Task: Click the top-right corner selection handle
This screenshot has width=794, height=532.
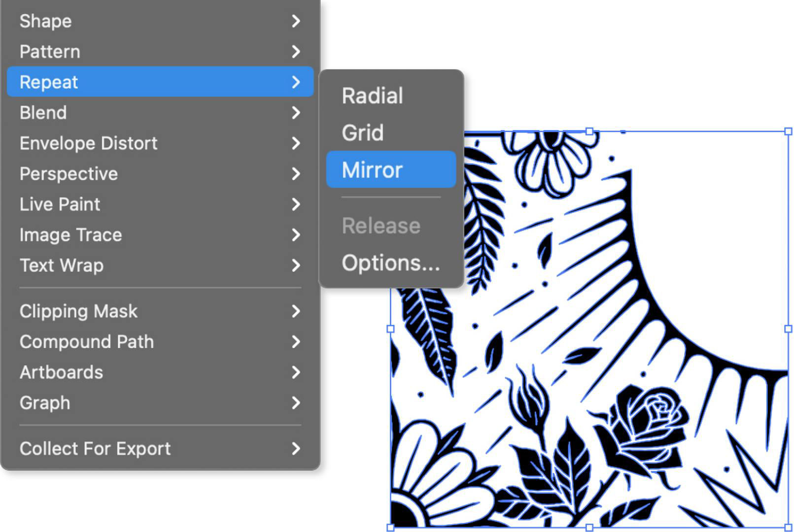Action: click(x=788, y=132)
